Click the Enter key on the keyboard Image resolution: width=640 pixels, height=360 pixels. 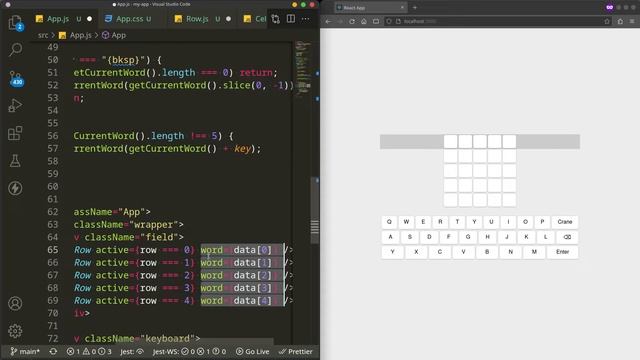[562, 252]
